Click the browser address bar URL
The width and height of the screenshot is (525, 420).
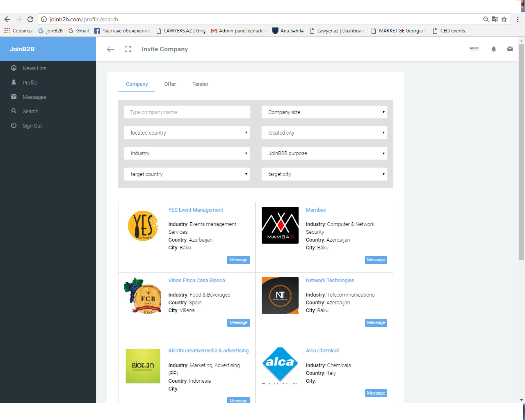(84, 19)
